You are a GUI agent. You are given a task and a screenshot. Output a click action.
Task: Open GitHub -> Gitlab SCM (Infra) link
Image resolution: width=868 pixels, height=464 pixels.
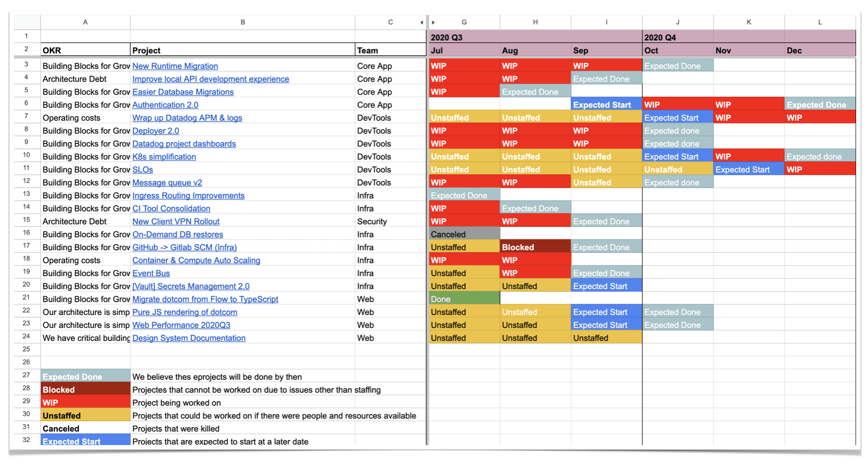click(x=185, y=247)
